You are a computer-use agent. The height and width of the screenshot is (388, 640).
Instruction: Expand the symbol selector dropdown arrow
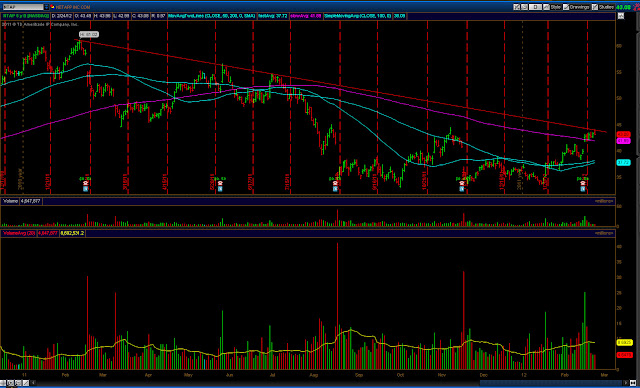click(47, 7)
